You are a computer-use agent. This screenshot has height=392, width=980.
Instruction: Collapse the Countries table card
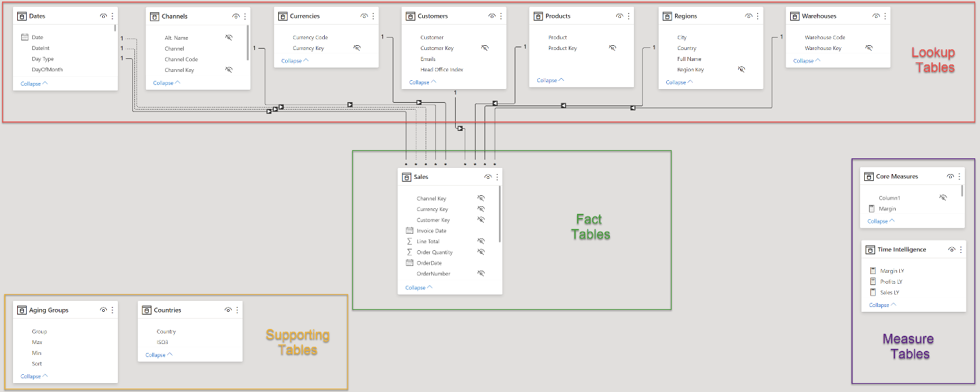[x=159, y=355]
